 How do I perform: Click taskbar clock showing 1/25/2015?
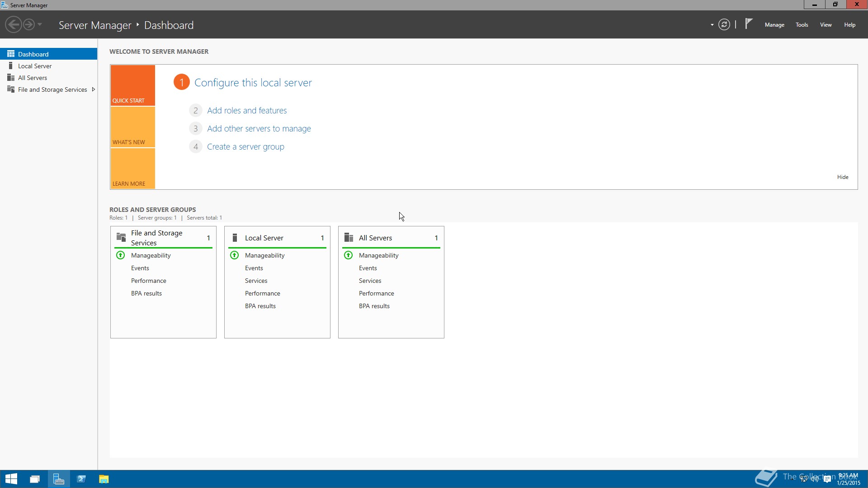pos(848,479)
